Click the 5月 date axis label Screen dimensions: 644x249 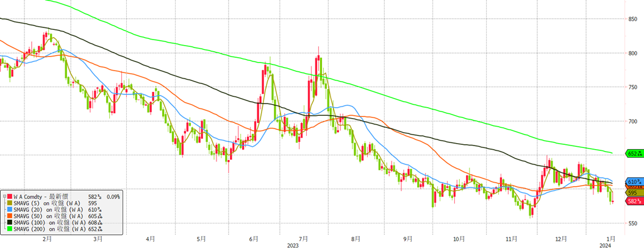[x=201, y=239]
